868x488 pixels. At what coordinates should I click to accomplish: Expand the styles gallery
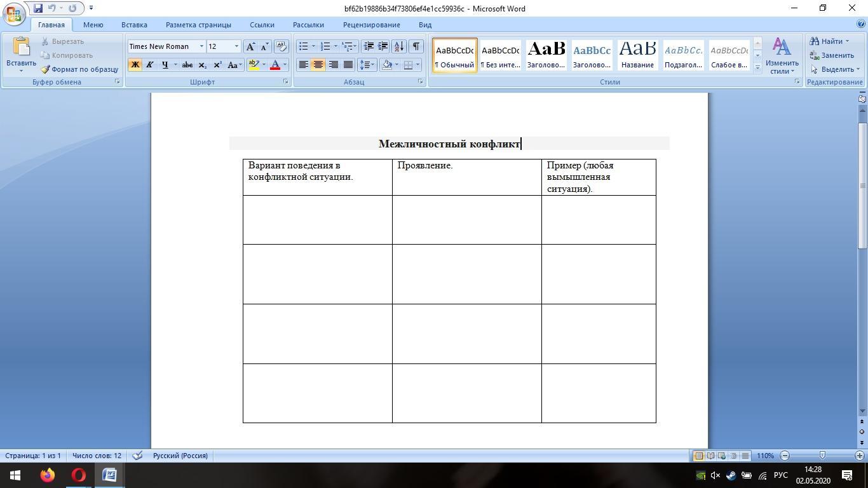tap(757, 68)
